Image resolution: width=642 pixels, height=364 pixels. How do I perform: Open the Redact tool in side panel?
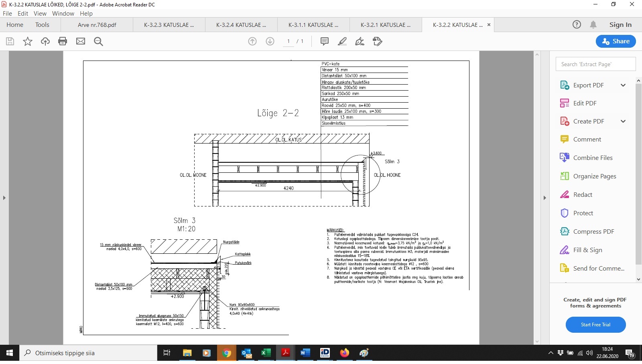(x=583, y=195)
